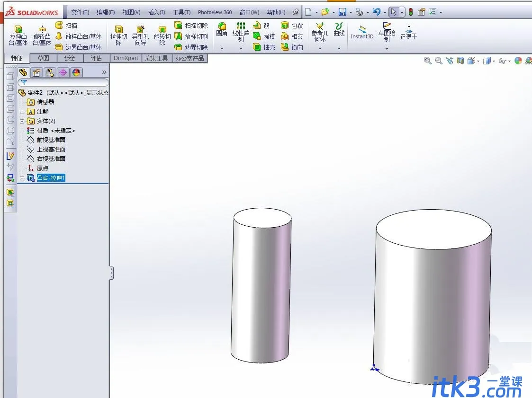Image resolution: width=532 pixels, height=398 pixels.
Task: Switch to the 渲染工具 ribbon tab
Action: [x=156, y=58]
